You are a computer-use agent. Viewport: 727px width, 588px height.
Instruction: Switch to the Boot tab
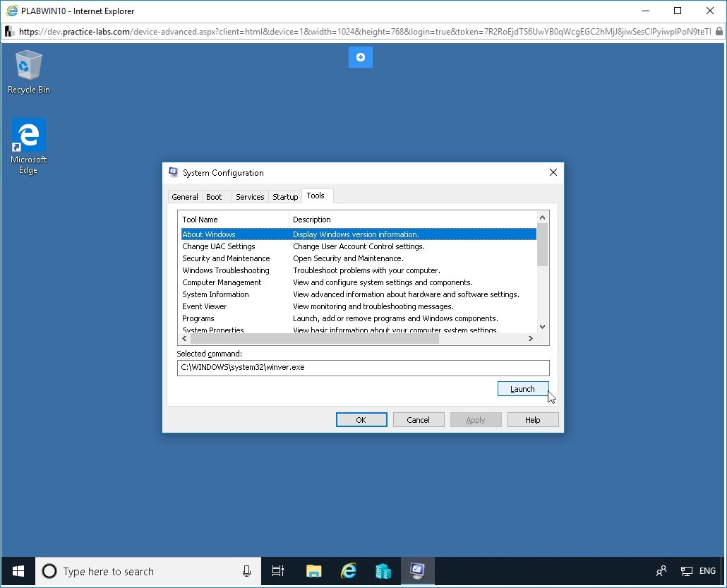pyautogui.click(x=214, y=197)
